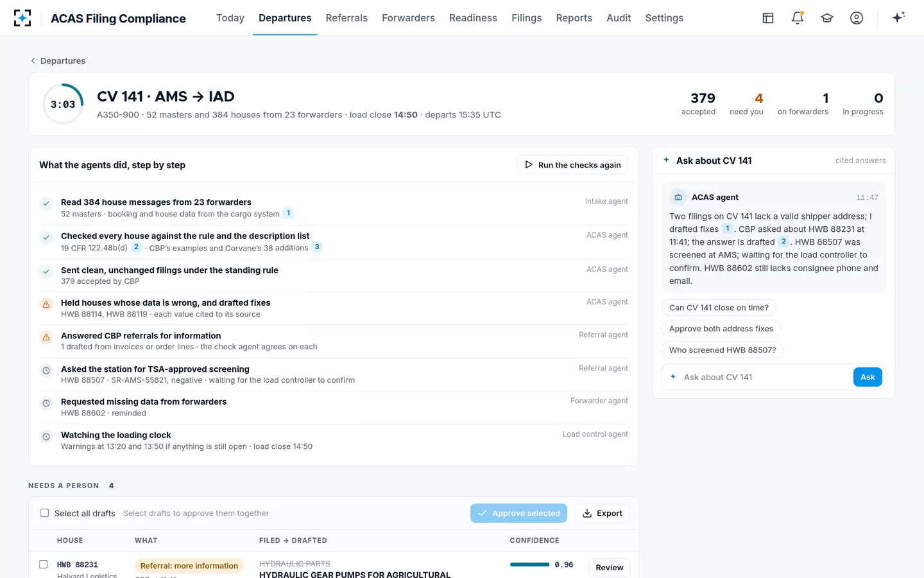Open the graduation cap learning icon
The height and width of the screenshot is (578, 924).
827,18
